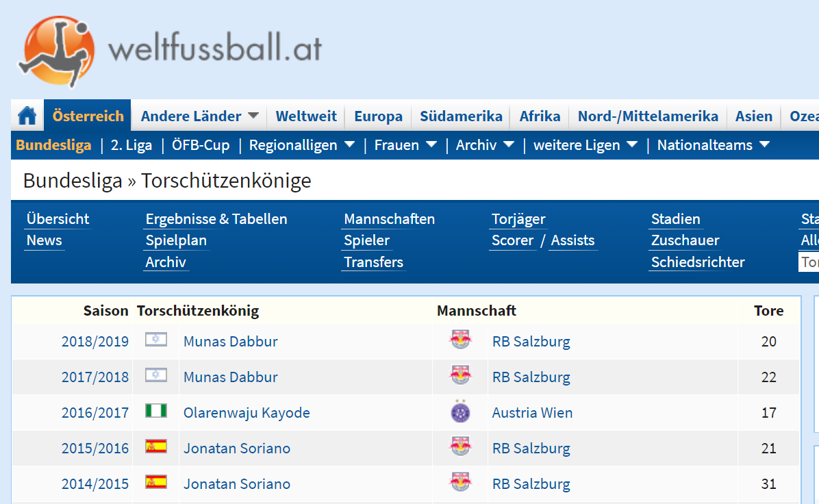Viewport: 819px width, 504px height.
Task: Open Archiv link under Spielplan
Action: click(x=166, y=262)
